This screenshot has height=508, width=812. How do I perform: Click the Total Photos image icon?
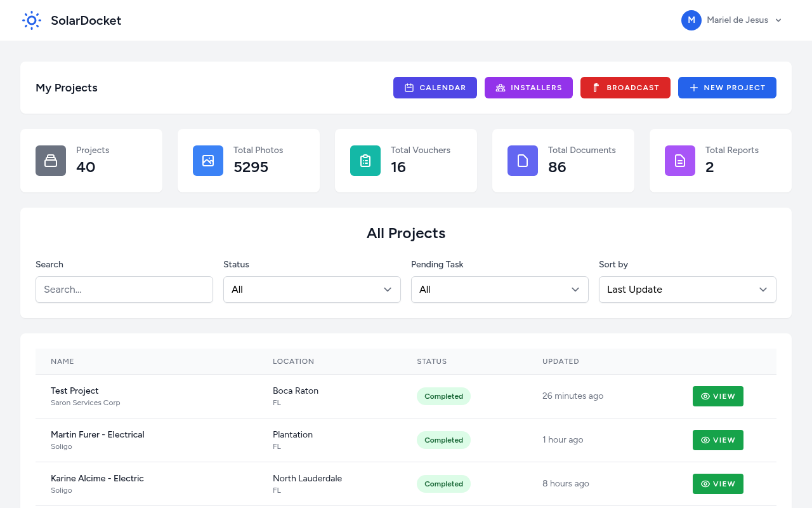[x=207, y=161]
